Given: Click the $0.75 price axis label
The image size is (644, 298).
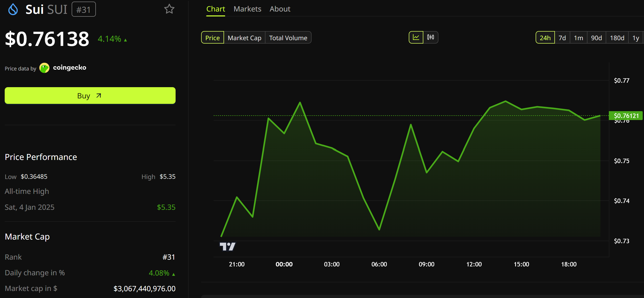Looking at the screenshot, I should pyautogui.click(x=622, y=161).
